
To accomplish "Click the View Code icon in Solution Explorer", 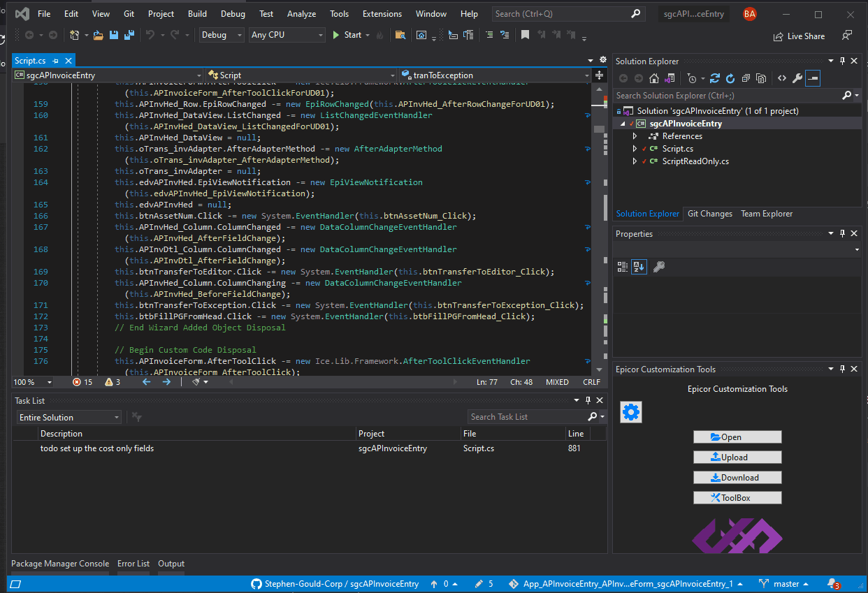I will click(782, 78).
